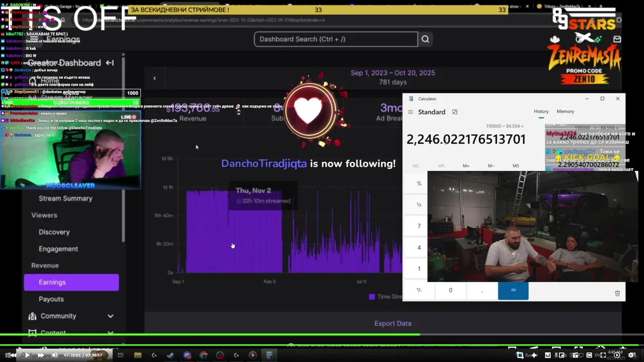
Task: Click Task View icon on taskbar
Action: tap(121, 355)
